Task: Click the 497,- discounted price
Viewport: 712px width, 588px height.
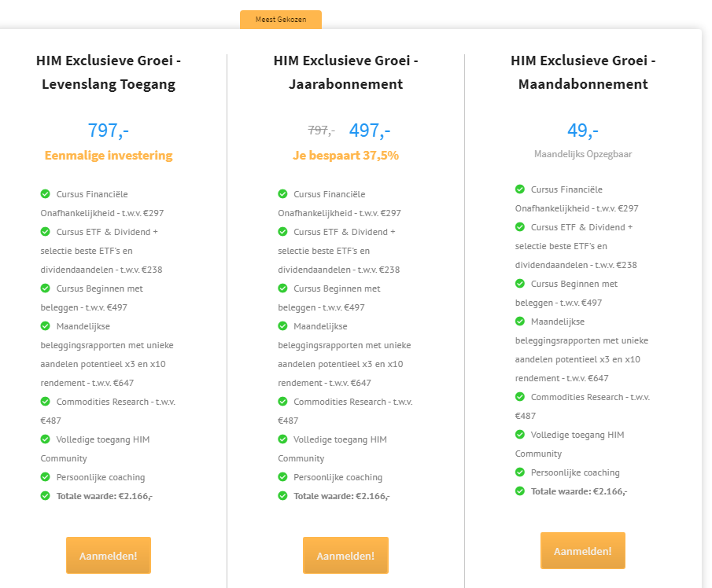Action: [x=369, y=130]
